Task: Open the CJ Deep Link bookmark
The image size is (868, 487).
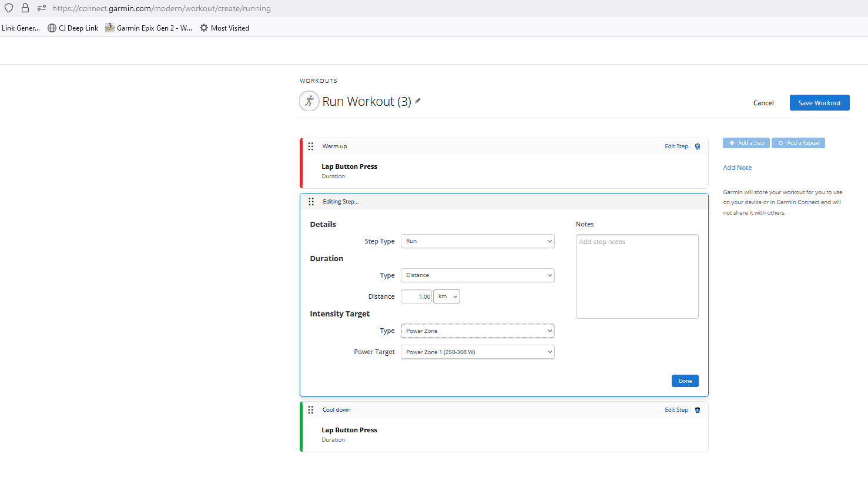Action: click(73, 28)
